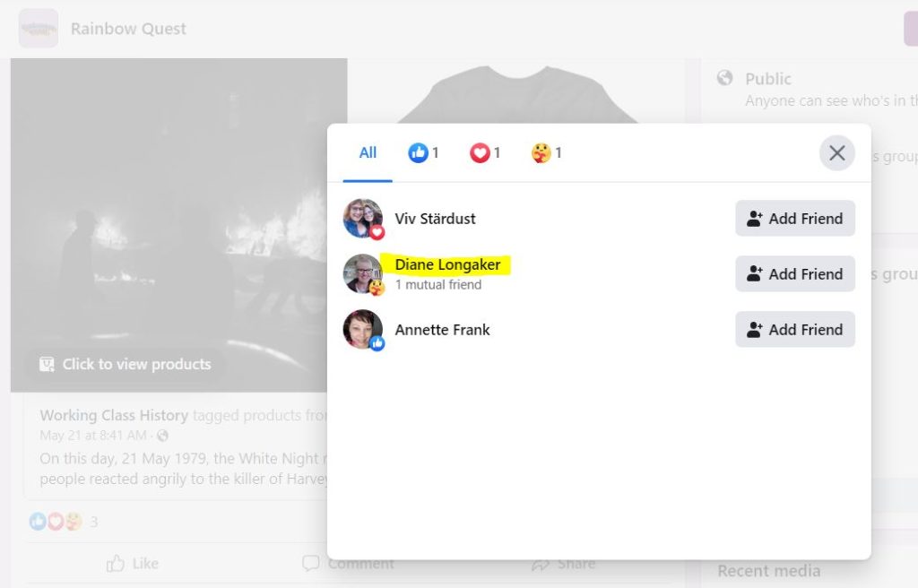This screenshot has height=588, width=918.
Task: View Diane Longaker's 1 mutual friend
Action: (x=437, y=285)
